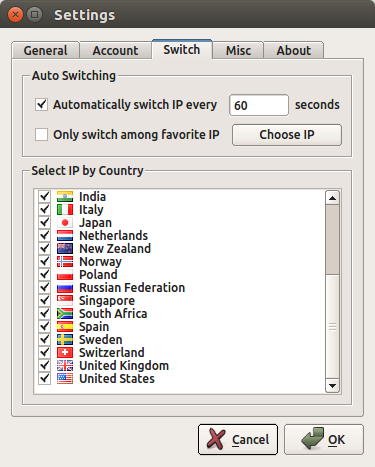Uncheck the Italy country checkbox
Image resolution: width=375 pixels, height=467 pixels.
44,210
